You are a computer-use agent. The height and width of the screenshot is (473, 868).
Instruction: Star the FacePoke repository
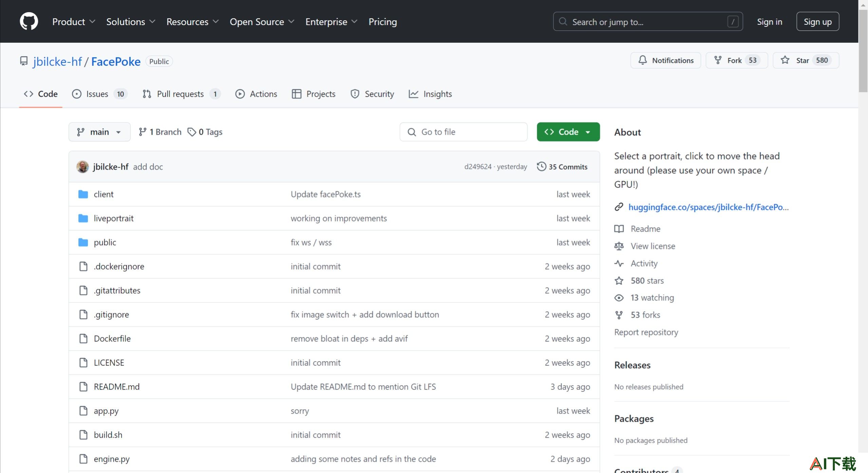pyautogui.click(x=806, y=60)
